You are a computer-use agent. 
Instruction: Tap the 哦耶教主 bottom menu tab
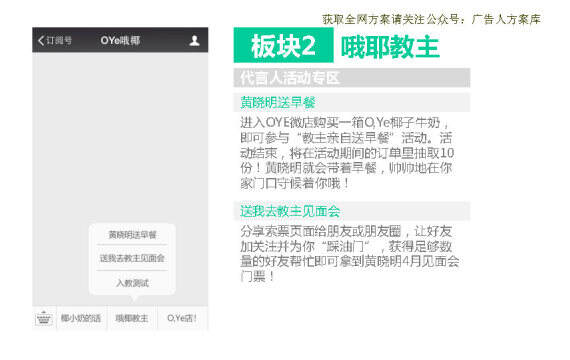coord(132,318)
